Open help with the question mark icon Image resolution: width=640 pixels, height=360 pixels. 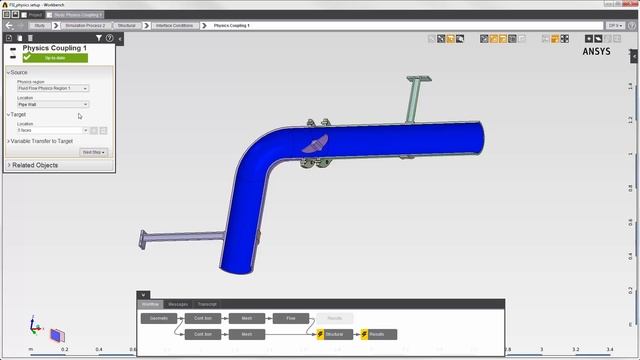click(x=109, y=38)
